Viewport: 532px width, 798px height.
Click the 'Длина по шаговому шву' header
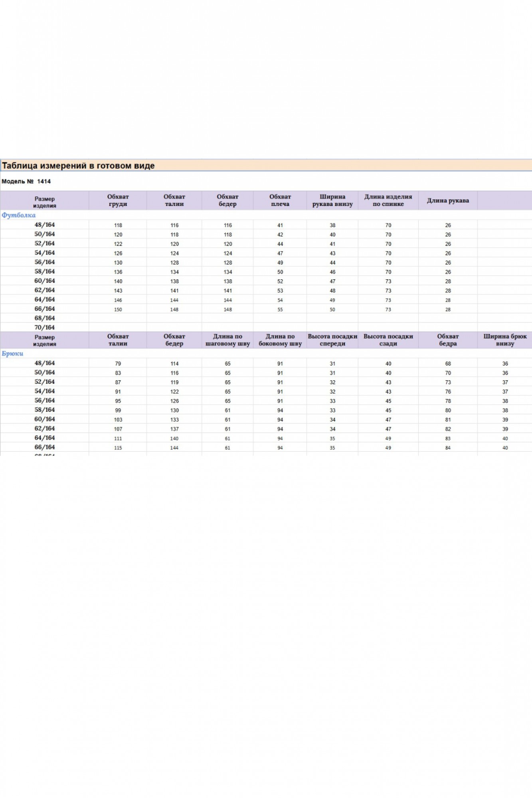227,340
